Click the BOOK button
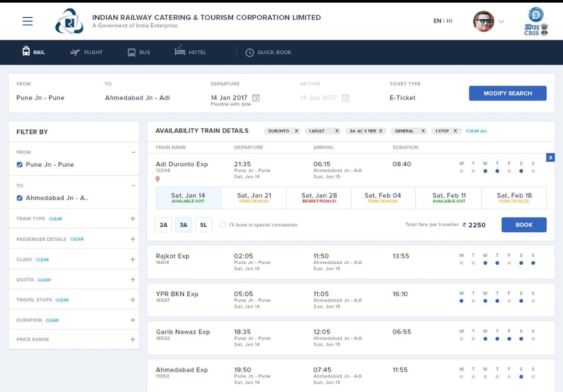This screenshot has height=392, width=563. click(x=524, y=225)
